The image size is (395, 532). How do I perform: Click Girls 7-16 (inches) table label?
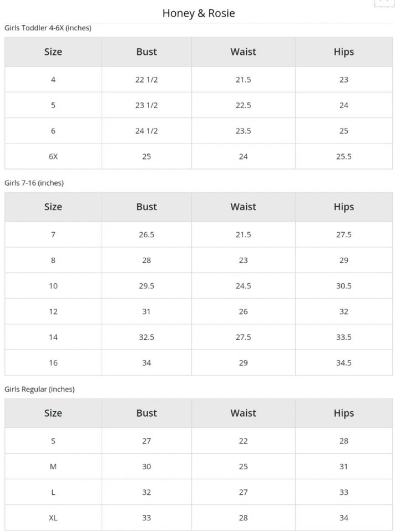(x=34, y=183)
